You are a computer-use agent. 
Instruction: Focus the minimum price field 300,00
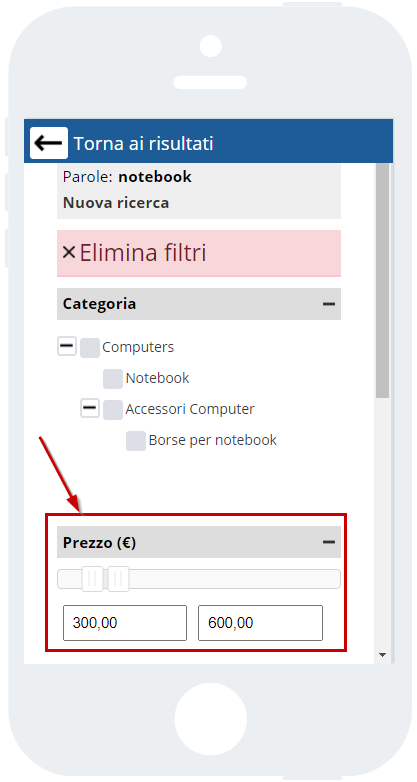point(125,623)
